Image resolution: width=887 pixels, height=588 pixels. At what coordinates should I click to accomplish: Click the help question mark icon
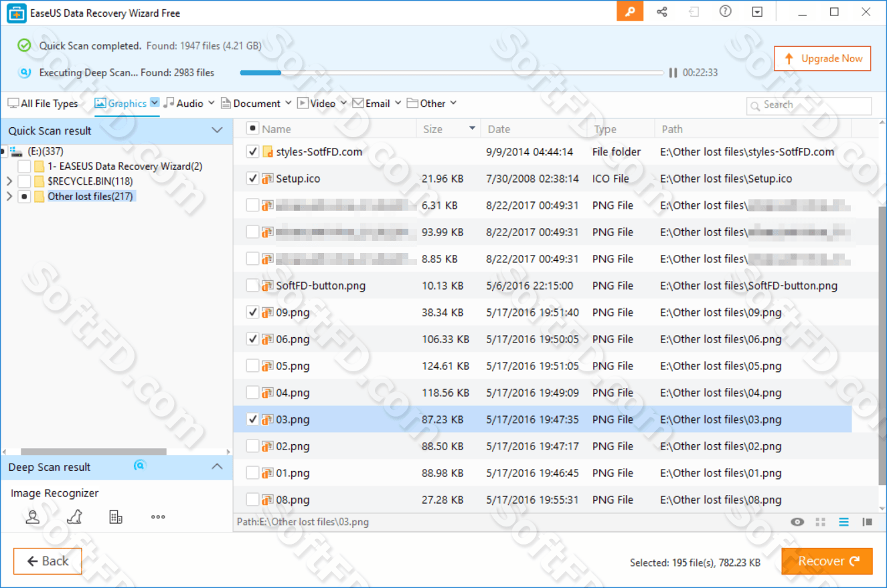(x=725, y=12)
